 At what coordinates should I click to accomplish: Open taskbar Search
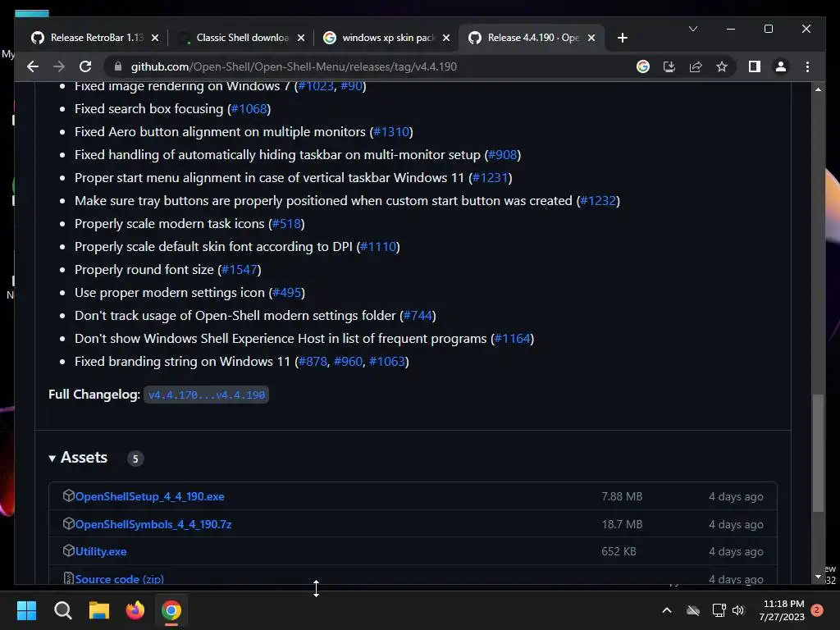[62, 610]
